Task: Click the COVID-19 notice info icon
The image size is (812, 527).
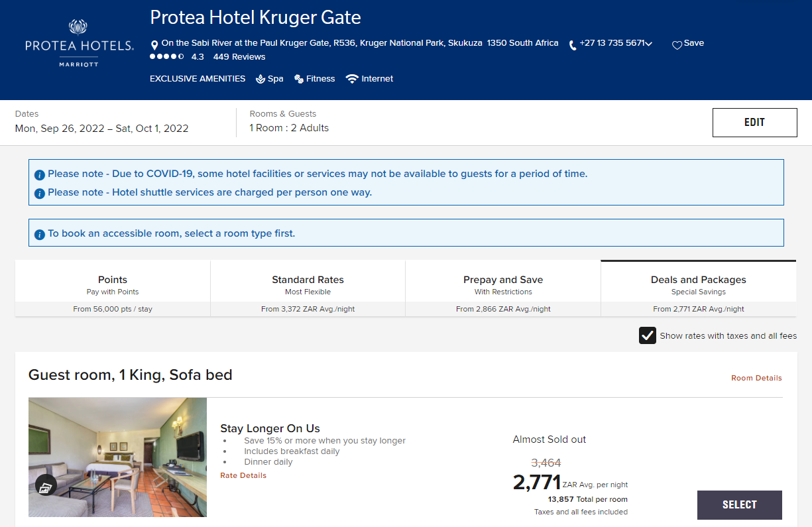Action: [x=39, y=174]
